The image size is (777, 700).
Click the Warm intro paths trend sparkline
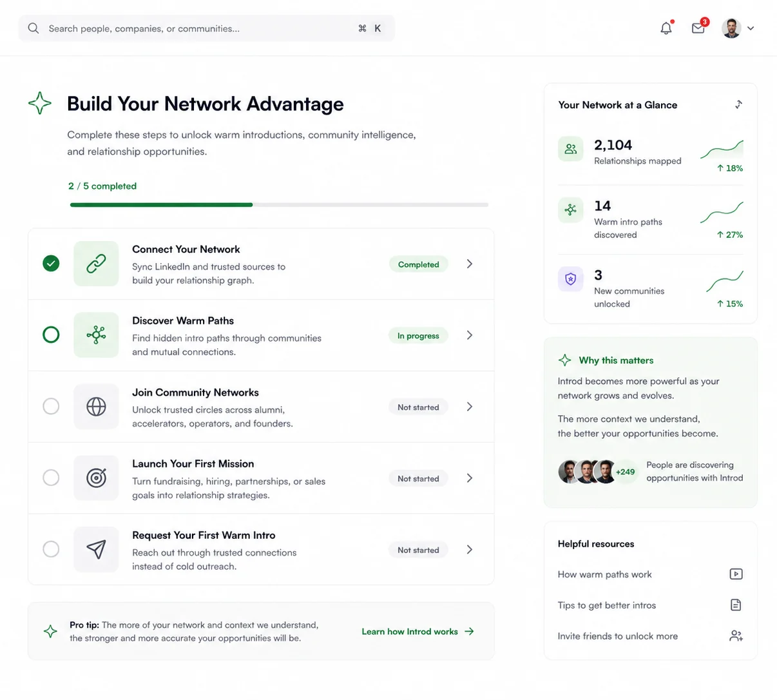722,212
